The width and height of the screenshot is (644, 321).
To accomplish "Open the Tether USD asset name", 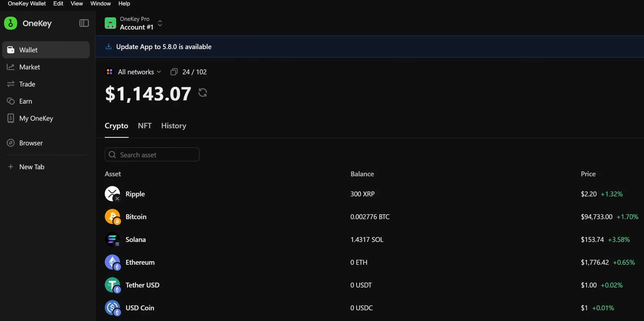I will pyautogui.click(x=142, y=285).
